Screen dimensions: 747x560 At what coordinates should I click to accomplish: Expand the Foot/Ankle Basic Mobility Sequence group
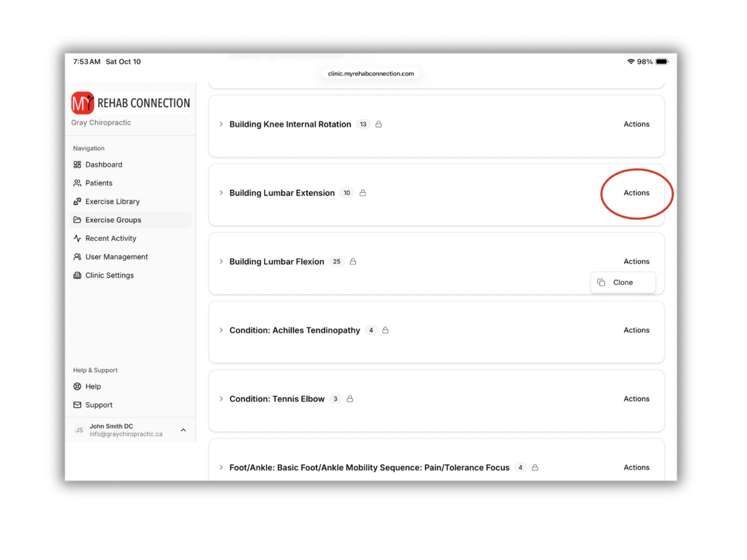point(221,467)
